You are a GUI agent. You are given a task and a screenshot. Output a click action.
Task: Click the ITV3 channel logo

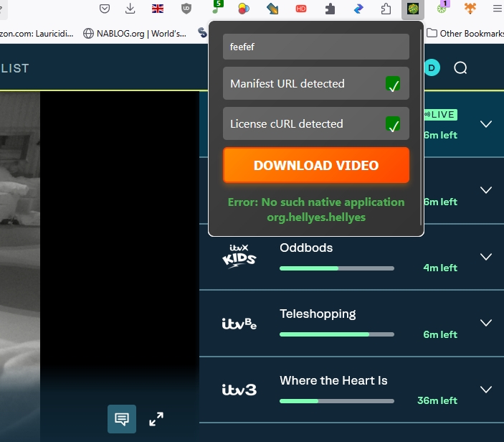coord(239,390)
